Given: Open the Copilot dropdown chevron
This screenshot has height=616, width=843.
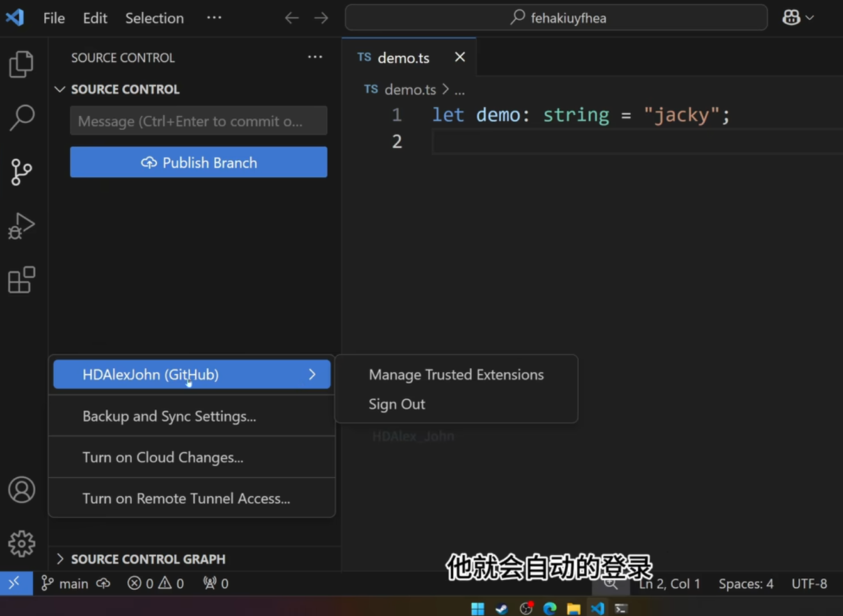Looking at the screenshot, I should tap(810, 18).
